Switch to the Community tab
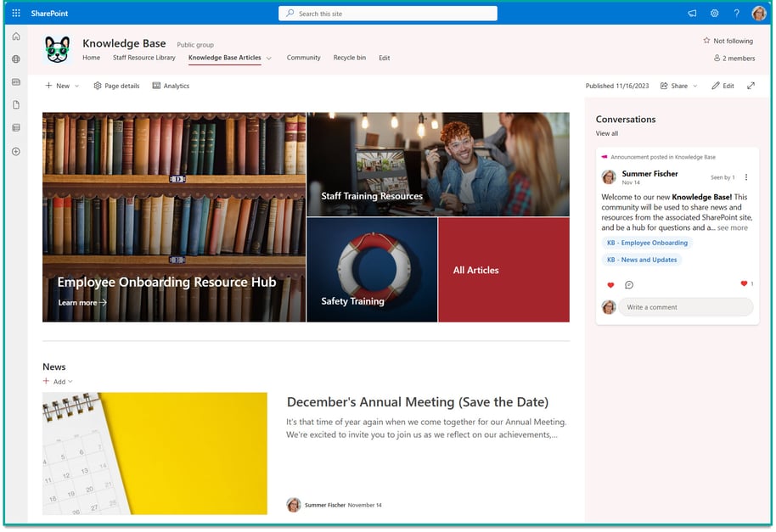This screenshot has height=532, width=776. (303, 58)
